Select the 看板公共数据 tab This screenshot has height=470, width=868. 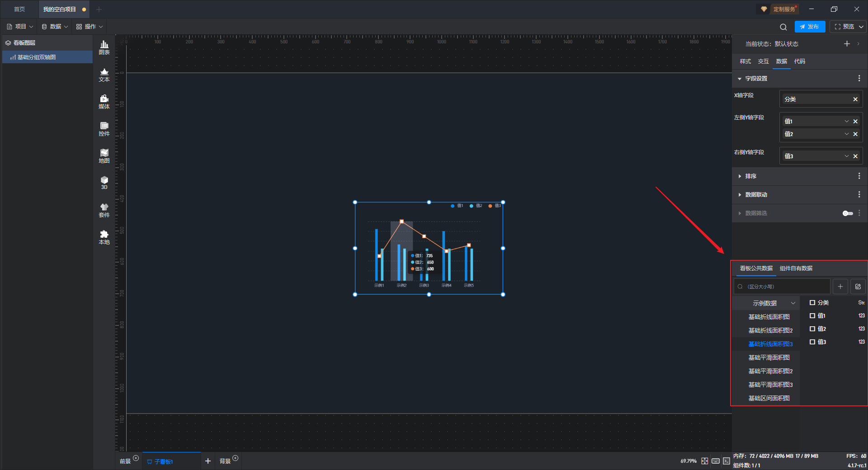pyautogui.click(x=756, y=268)
